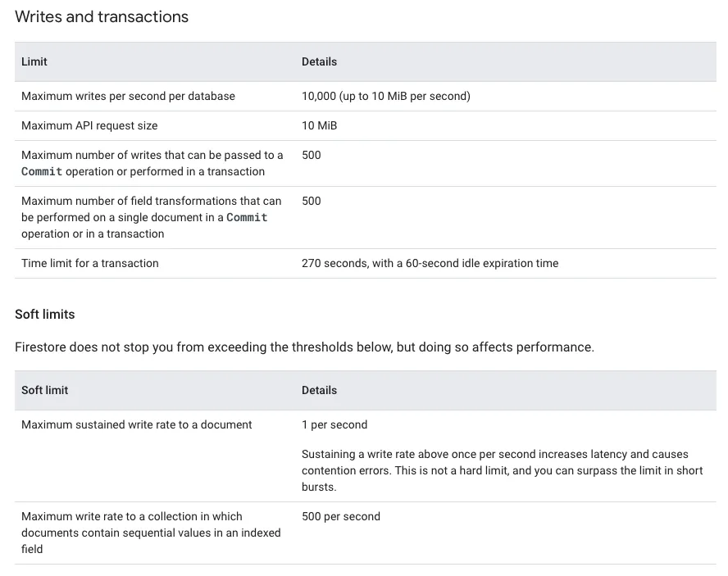Screen dimensions: 728x576
Task: Click the Commit code text in writes limit row
Action: (x=42, y=171)
